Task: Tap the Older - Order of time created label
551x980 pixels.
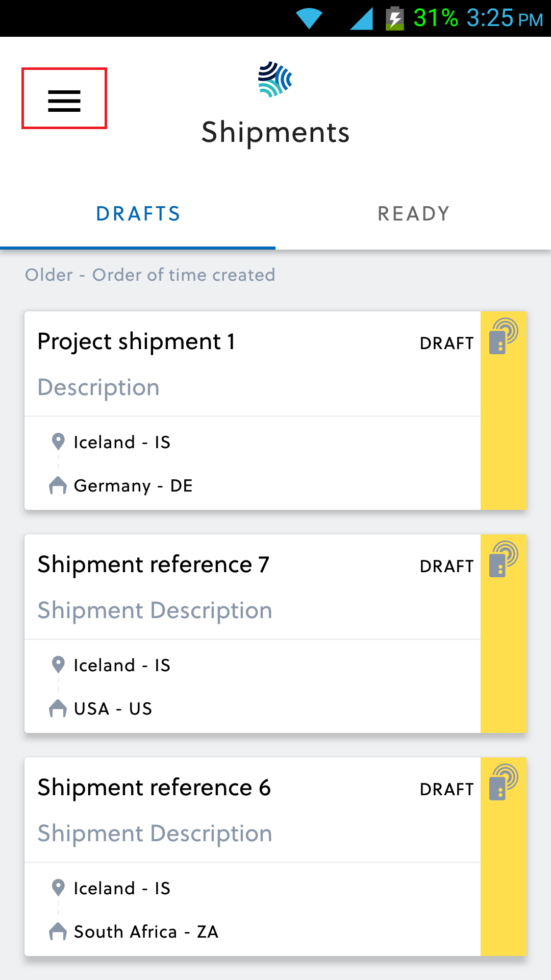Action: click(150, 275)
